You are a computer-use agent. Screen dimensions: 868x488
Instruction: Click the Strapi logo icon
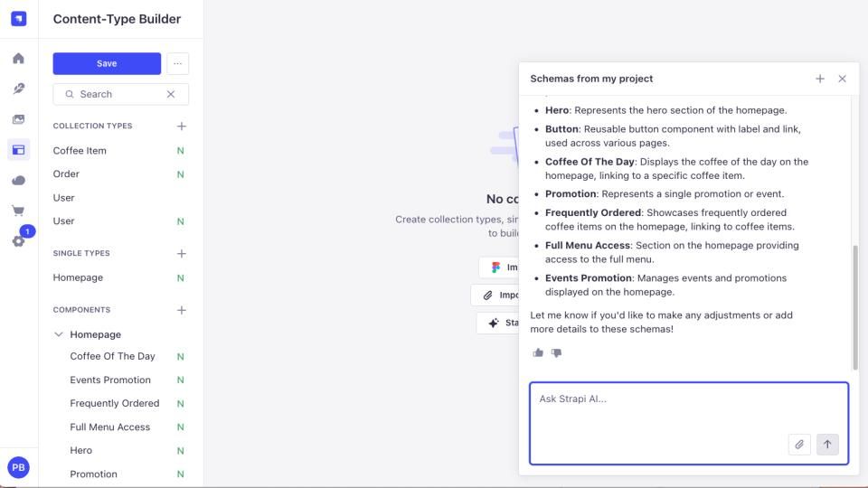point(18,19)
